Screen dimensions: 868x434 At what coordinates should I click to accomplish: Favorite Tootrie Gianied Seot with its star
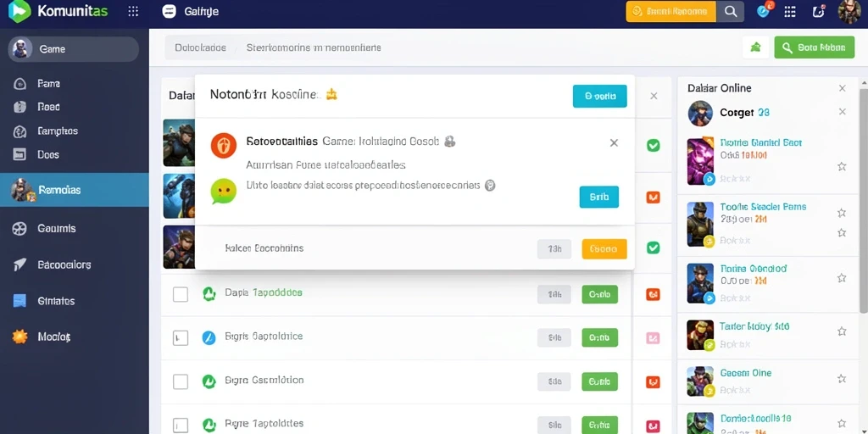pyautogui.click(x=842, y=166)
